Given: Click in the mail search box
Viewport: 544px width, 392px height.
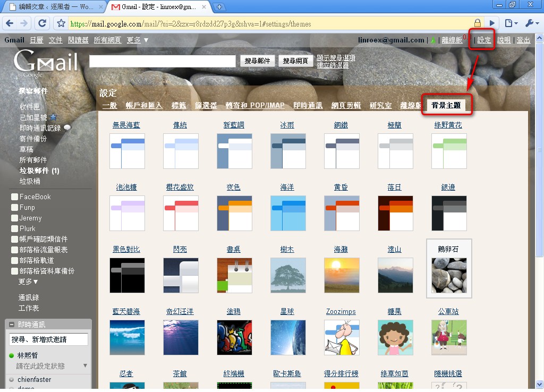Looking at the screenshot, I should [163, 61].
